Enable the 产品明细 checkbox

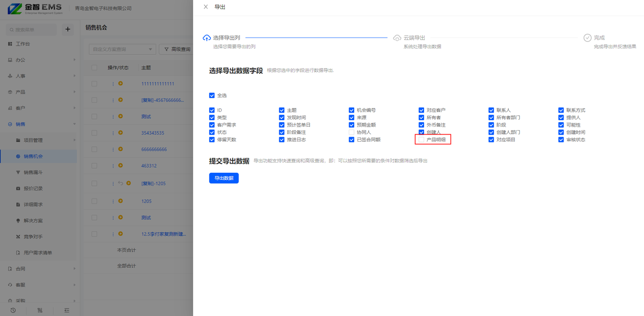(x=422, y=140)
